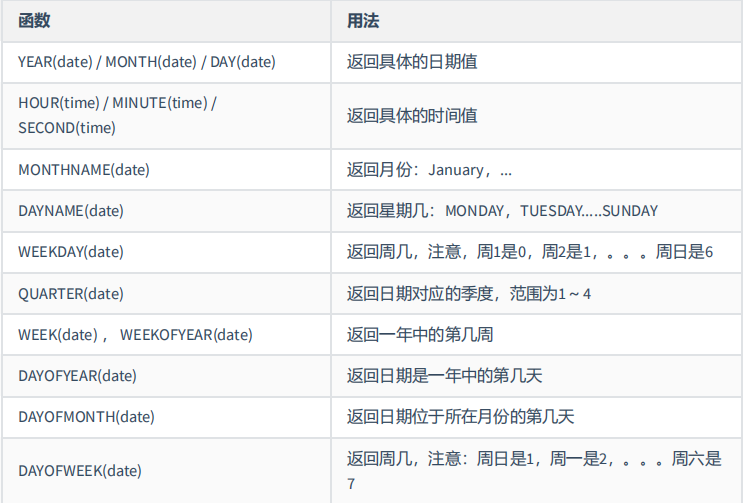Click the 返回月份：January description
744x503 pixels.
point(429,169)
